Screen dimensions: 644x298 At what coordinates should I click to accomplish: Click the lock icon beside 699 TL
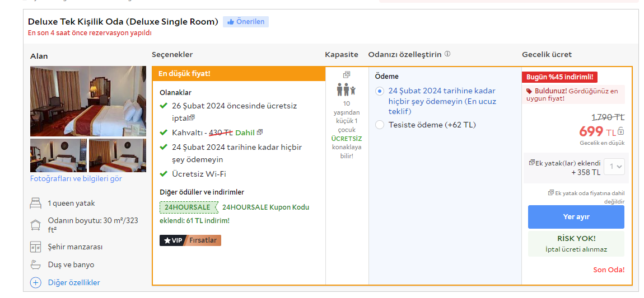pos(621,131)
